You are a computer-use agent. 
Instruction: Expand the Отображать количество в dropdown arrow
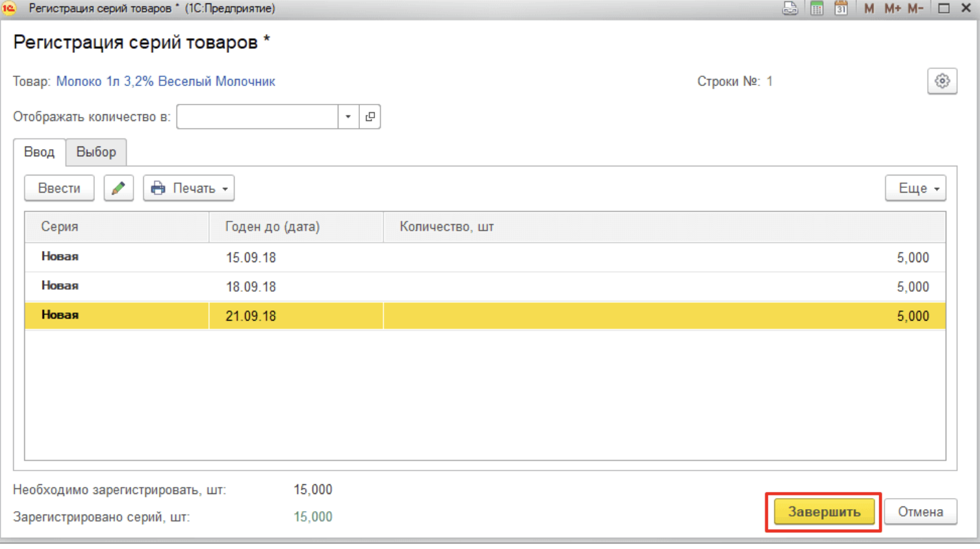pyautogui.click(x=348, y=117)
